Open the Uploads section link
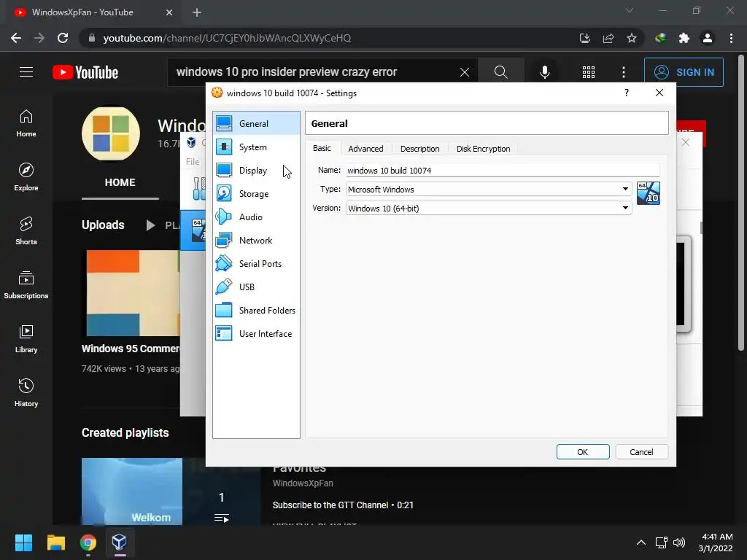Image resolution: width=747 pixels, height=560 pixels. [103, 225]
